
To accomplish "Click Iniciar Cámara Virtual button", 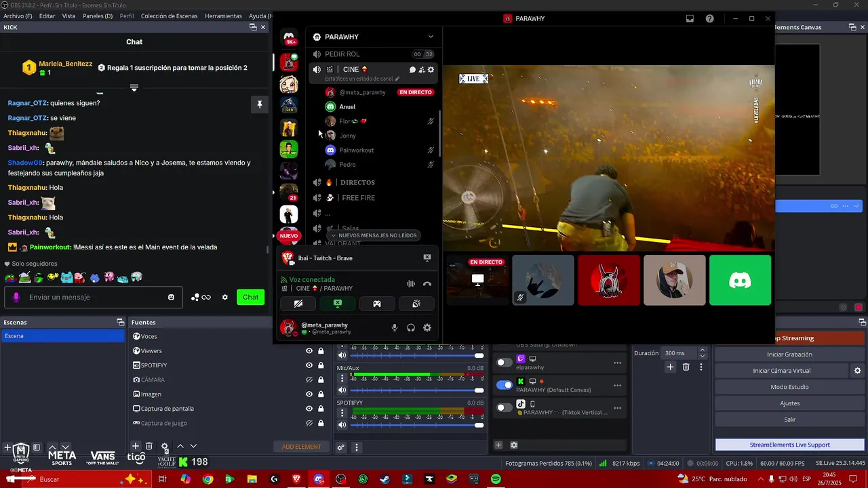I will 781,371.
